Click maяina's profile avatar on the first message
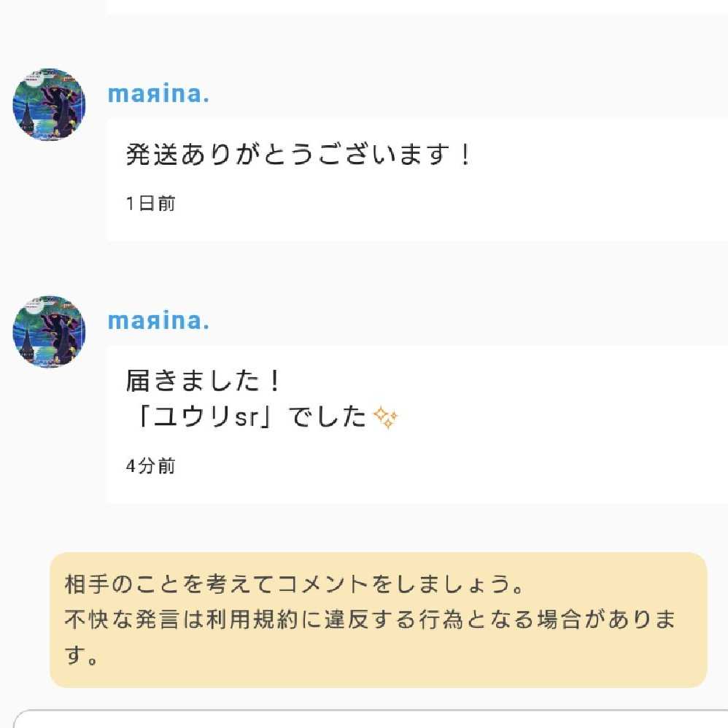 50,104
